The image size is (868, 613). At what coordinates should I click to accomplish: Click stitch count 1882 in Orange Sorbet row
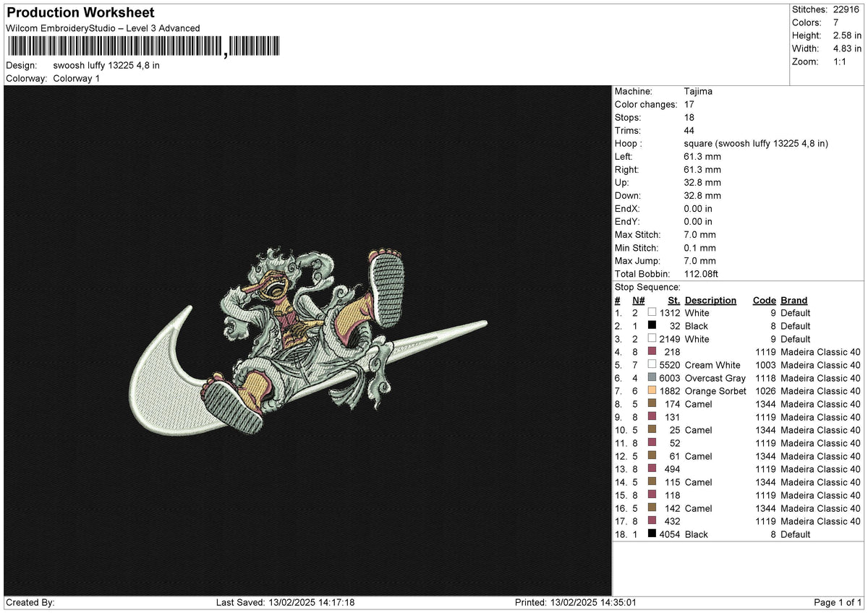670,391
